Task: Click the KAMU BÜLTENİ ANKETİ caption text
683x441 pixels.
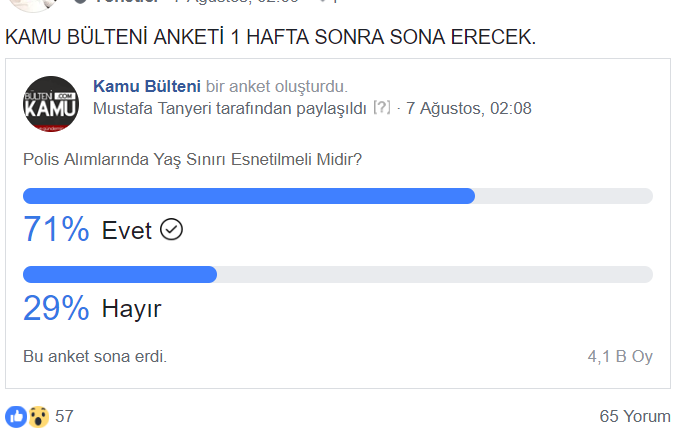Action: coord(270,38)
